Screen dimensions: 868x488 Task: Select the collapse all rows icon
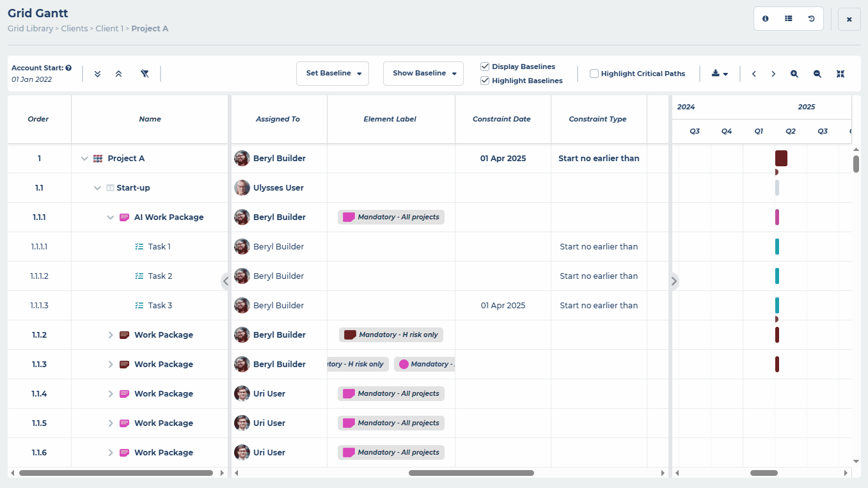coord(118,74)
